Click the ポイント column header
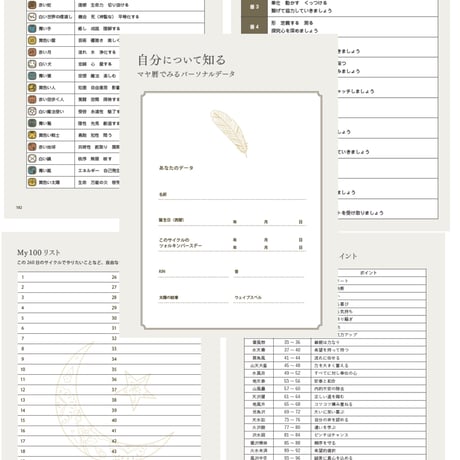 pyautogui.click(x=368, y=273)
